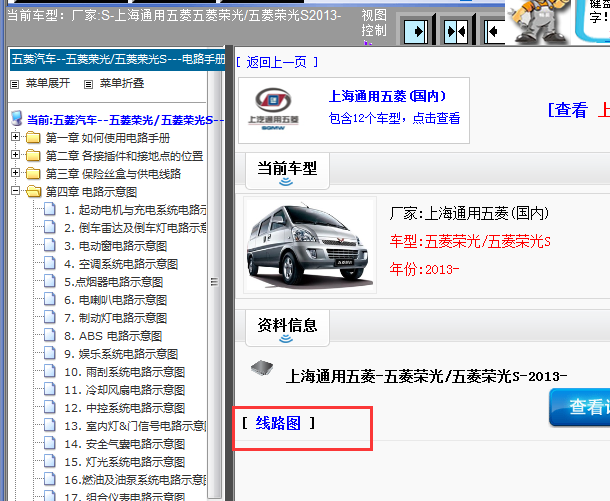
Task: Click the computer icon beside 当前:五菱汽车
Action: tap(17, 118)
